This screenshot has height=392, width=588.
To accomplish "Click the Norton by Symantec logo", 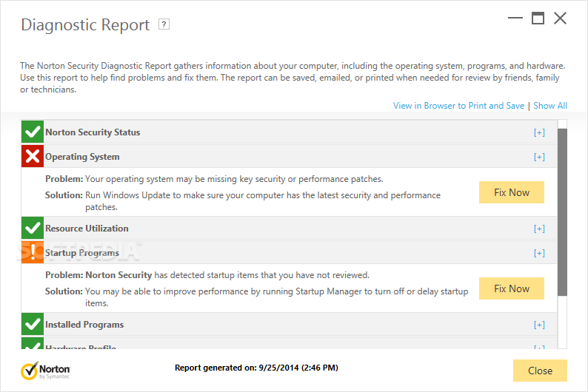I will coord(45,371).
